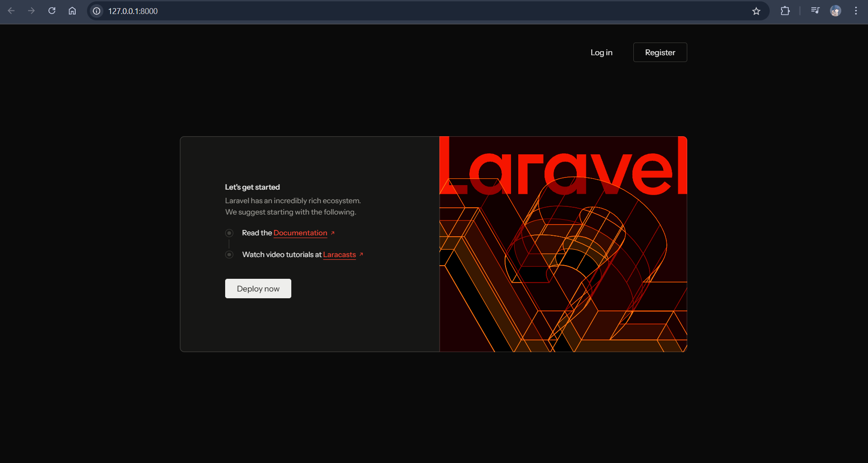The image size is (868, 463).
Task: Click the site information icon near the URL
Action: click(x=96, y=11)
